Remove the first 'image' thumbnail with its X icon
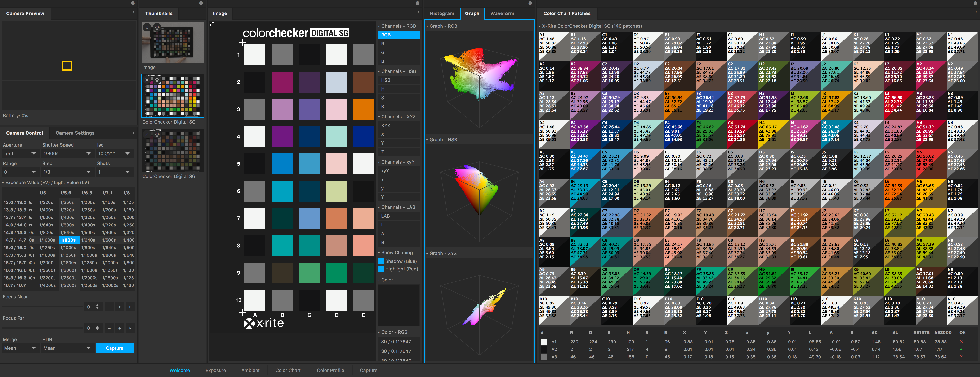This screenshot has width=980, height=377. pos(147,28)
